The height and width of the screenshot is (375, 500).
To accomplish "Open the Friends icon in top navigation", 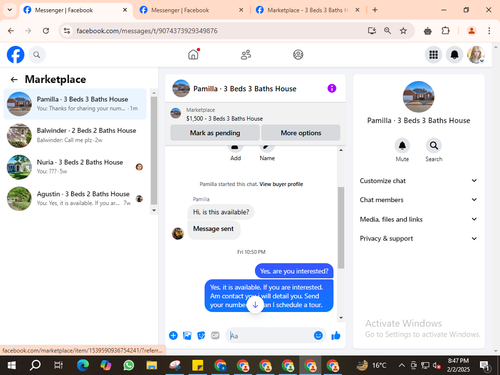I will point(246,54).
